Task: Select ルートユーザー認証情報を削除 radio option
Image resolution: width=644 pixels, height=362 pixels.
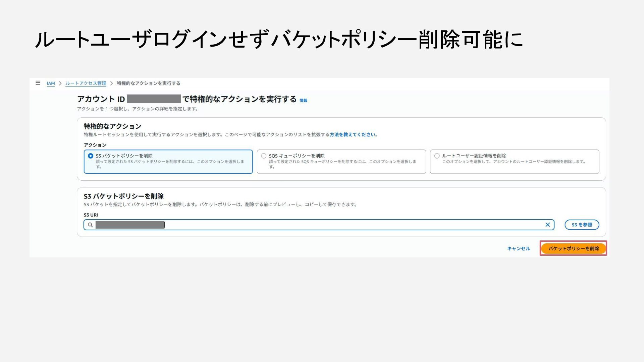Action: (437, 156)
